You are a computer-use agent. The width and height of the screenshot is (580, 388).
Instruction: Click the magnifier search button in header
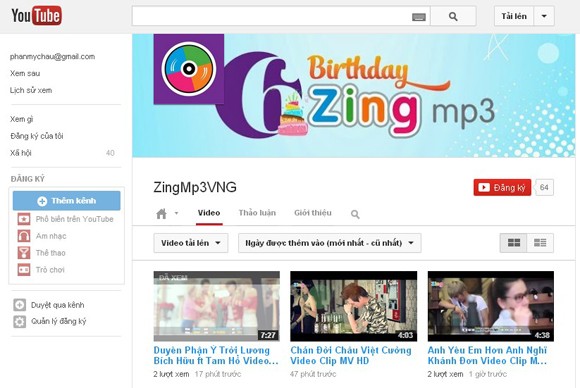pyautogui.click(x=453, y=16)
